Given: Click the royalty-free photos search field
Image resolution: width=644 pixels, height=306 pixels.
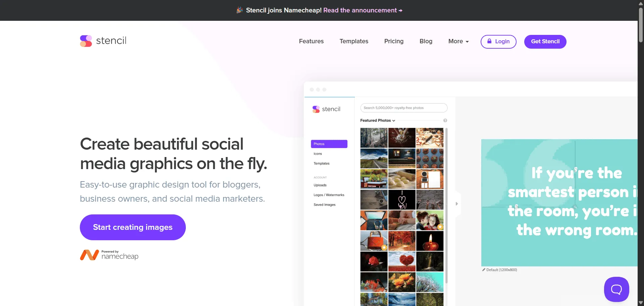Looking at the screenshot, I should coord(404,108).
